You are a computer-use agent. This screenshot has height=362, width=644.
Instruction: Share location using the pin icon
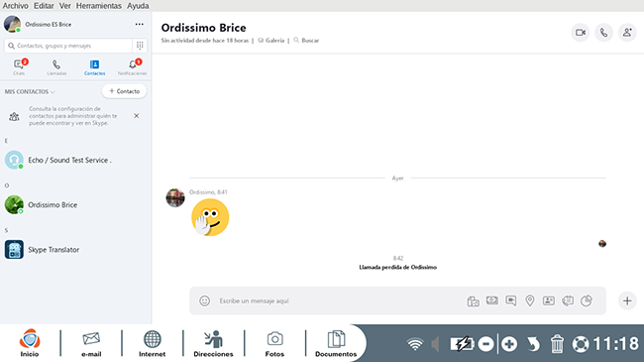point(530,301)
